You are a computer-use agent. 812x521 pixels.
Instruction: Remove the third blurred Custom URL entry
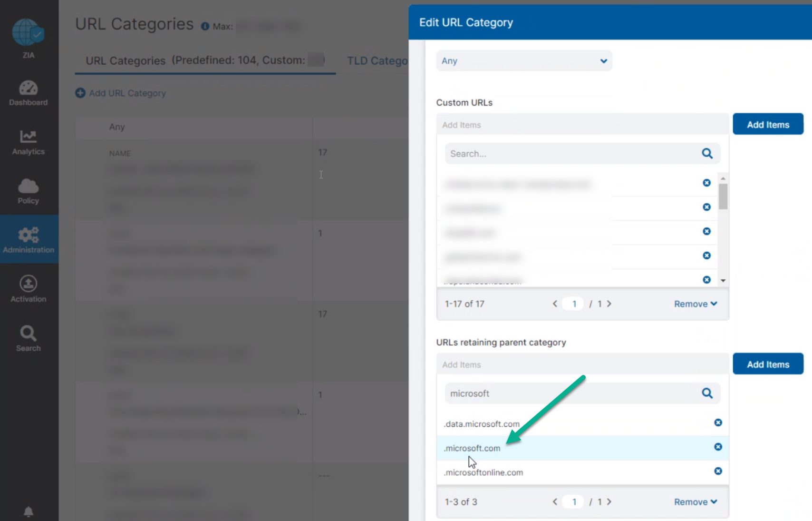pyautogui.click(x=706, y=231)
